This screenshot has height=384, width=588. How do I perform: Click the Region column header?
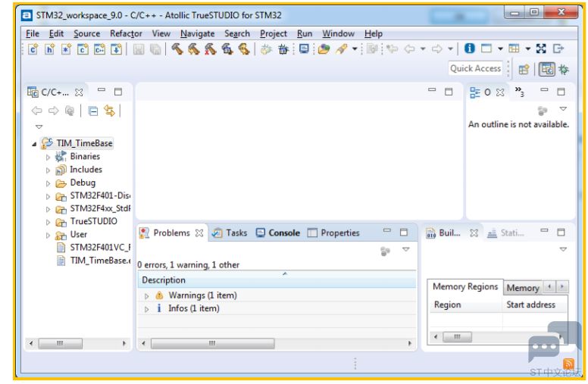465,304
